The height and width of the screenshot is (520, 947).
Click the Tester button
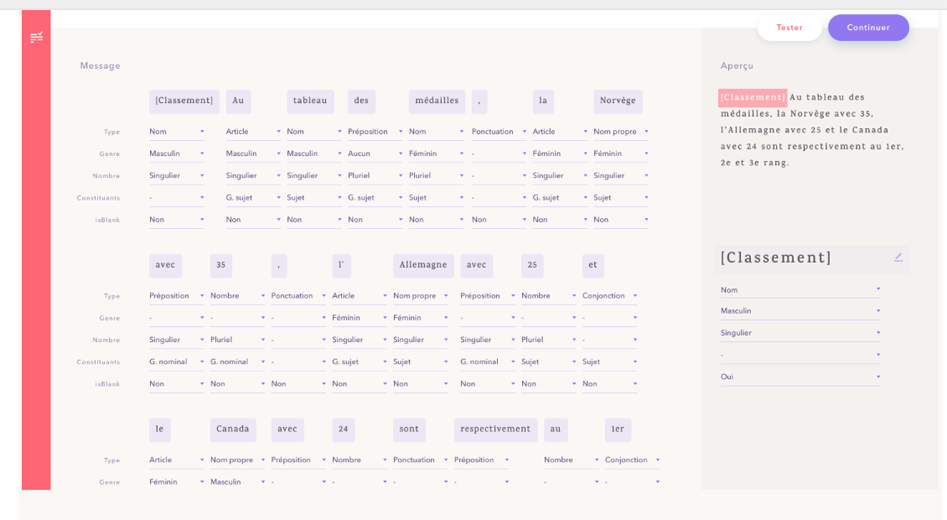tap(789, 28)
